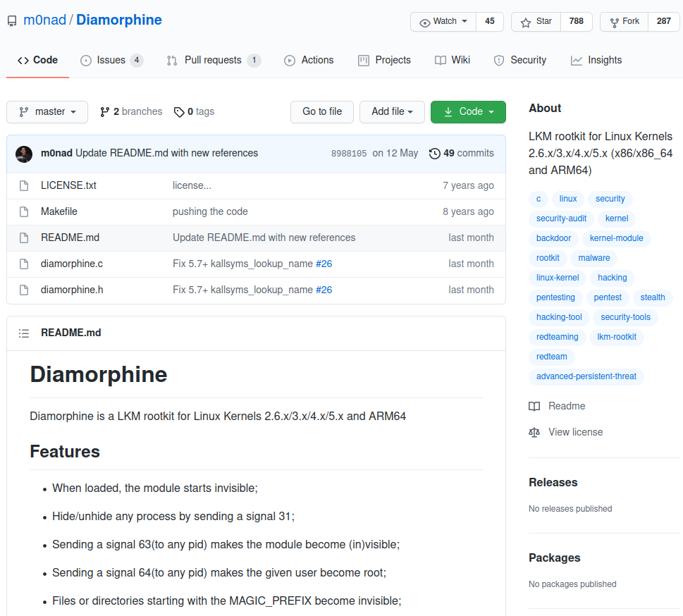Screen dimensions: 683x616
Task: Click the 'license...' commit message
Action: click(x=192, y=185)
